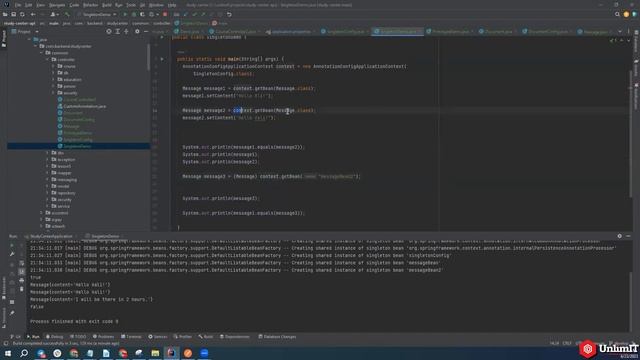Select CustomAnnotation.java in project tree
Image resolution: width=640 pixels, height=360 pixels.
click(x=82, y=106)
